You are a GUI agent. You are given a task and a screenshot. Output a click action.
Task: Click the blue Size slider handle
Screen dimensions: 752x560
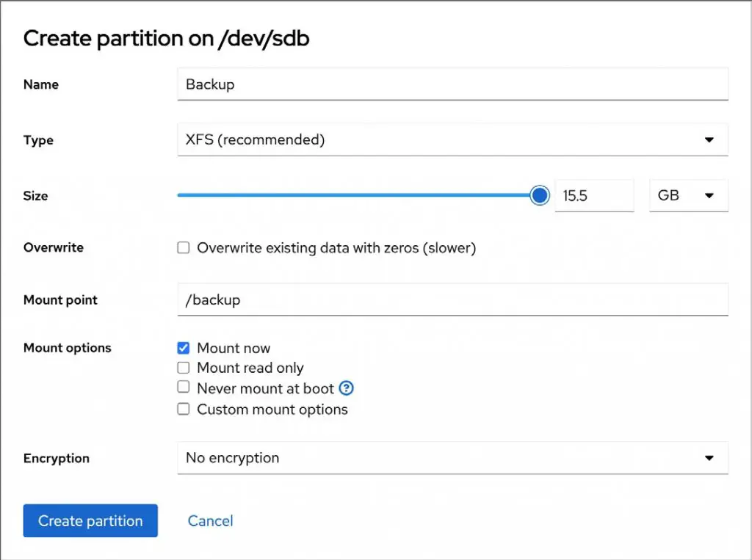(x=540, y=195)
